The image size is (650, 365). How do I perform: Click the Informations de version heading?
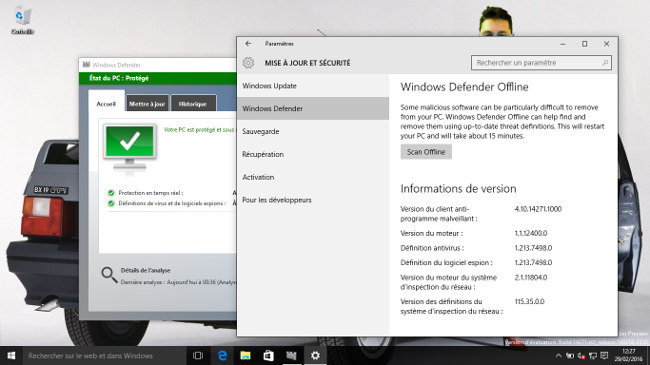click(458, 189)
